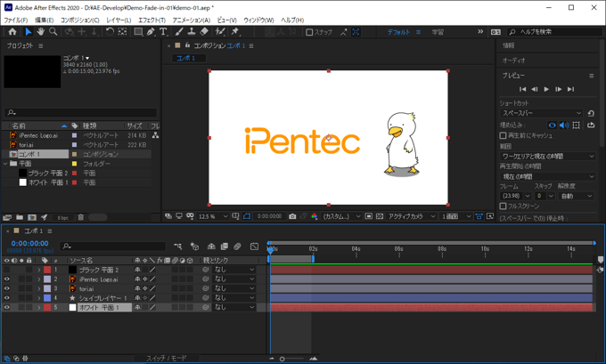Open the ファイル(F) menu
Viewport: 606px width, 364px height.
coord(16,20)
